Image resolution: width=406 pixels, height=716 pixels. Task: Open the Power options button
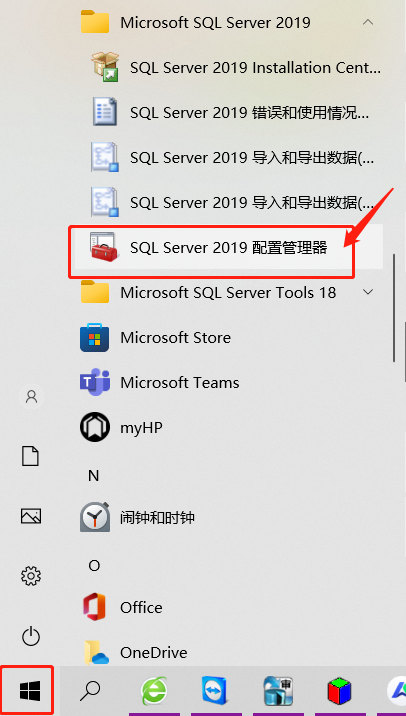(x=31, y=636)
